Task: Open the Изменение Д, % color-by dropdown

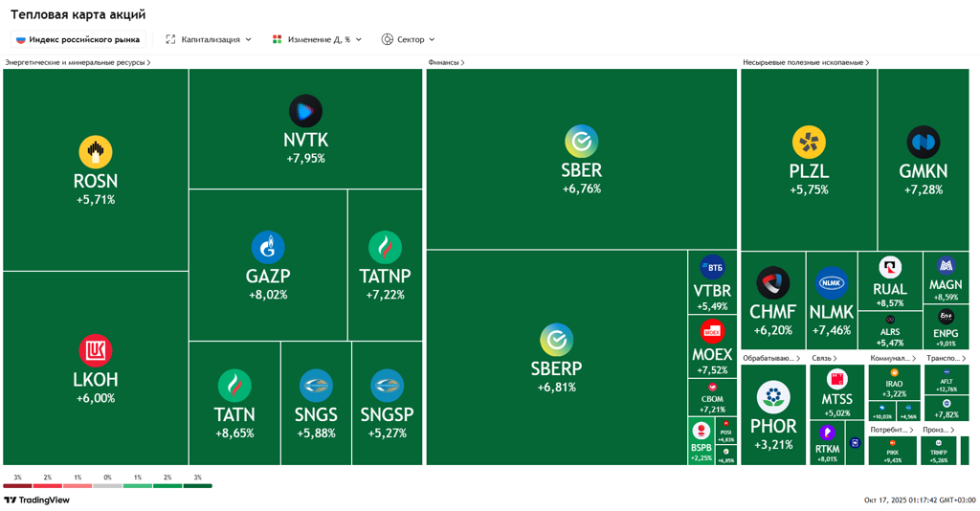Action: (x=317, y=39)
